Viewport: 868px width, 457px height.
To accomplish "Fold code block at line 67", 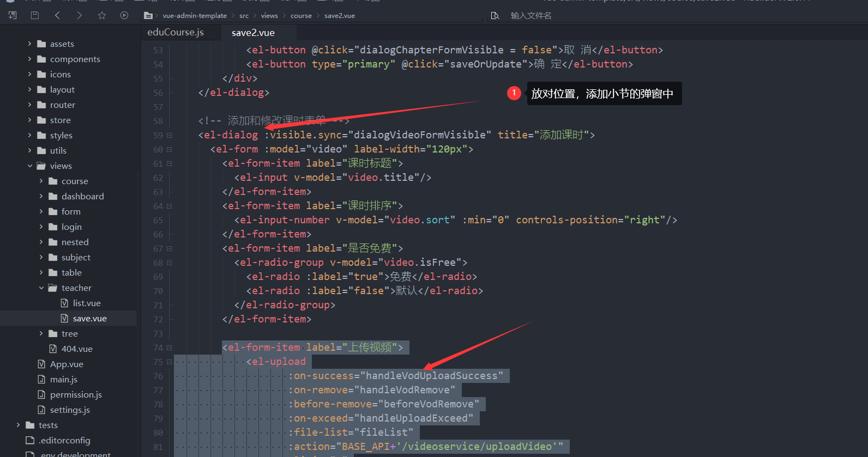I will [x=169, y=248].
